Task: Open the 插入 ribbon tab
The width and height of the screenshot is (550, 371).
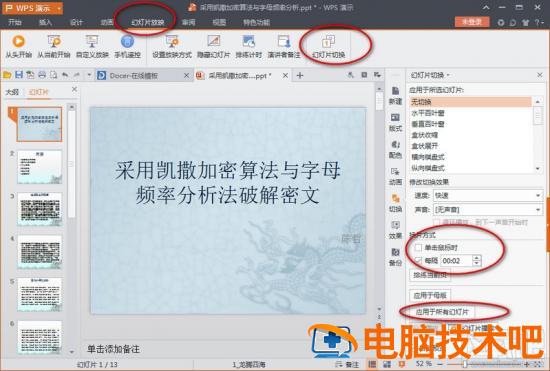Action: pyautogui.click(x=45, y=22)
